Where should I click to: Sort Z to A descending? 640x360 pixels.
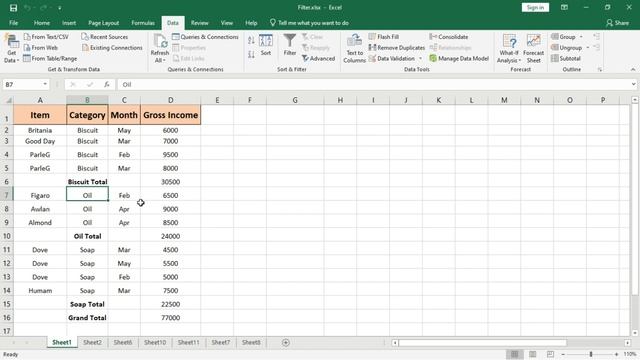(251, 54)
